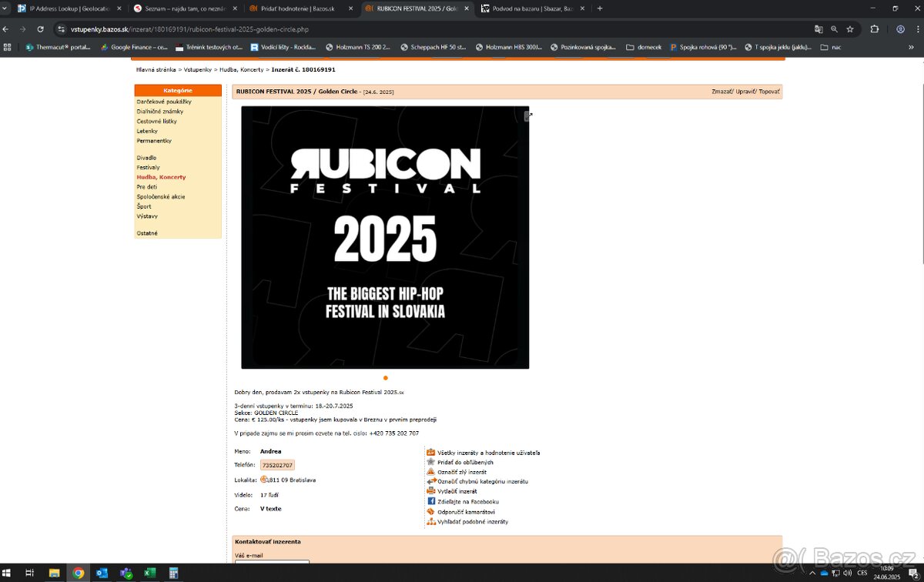The height and width of the screenshot is (582, 924).
Task: Click the printer icon
Action: pos(431,490)
